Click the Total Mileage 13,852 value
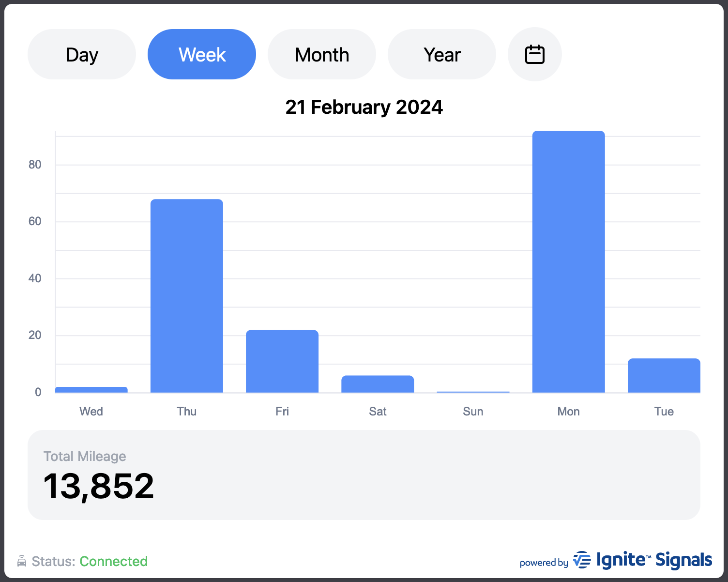This screenshot has width=728, height=582. 99,486
